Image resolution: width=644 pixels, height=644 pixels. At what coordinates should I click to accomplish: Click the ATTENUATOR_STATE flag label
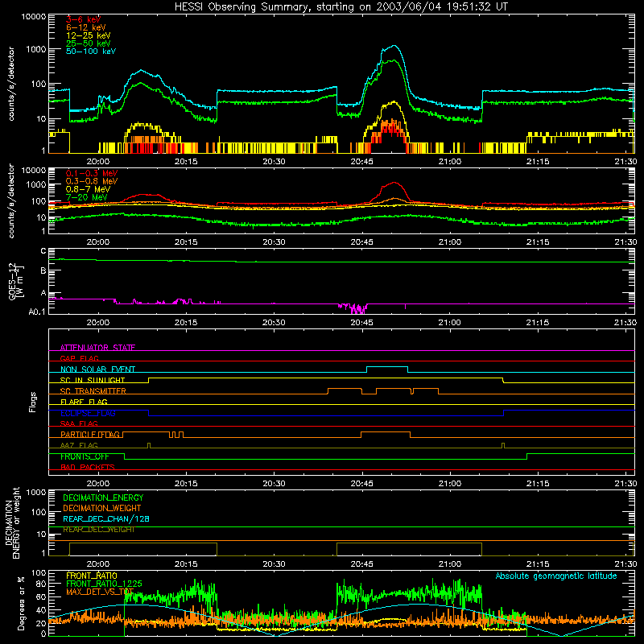tap(97, 348)
